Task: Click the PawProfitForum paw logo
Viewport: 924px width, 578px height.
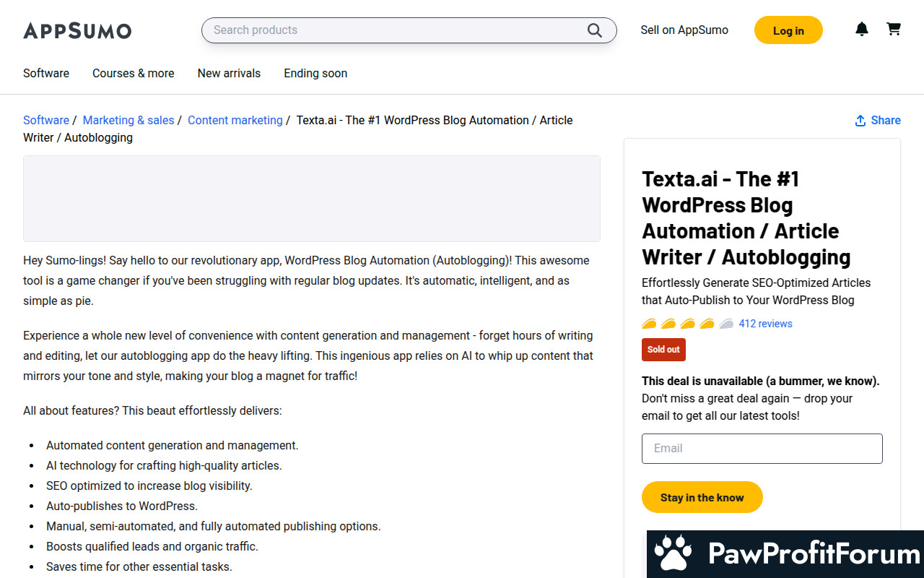Action: pyautogui.click(x=673, y=554)
